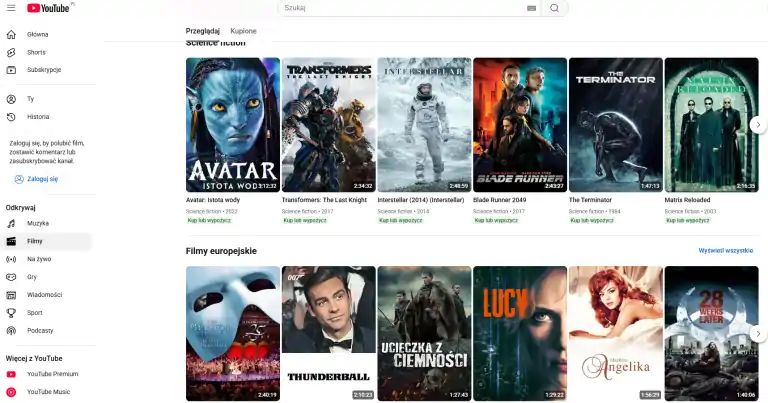The image size is (768, 403).
Task: Click the Gry gamepad icon
Action: pos(11,277)
